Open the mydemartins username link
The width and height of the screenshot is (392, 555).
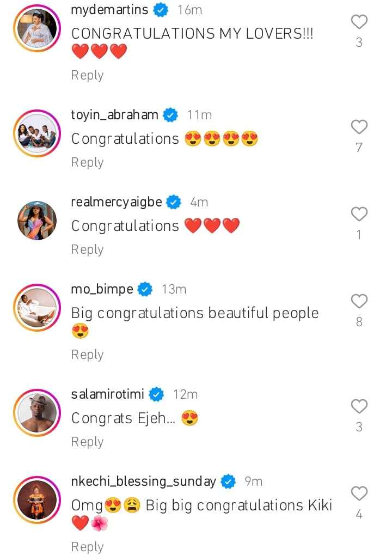coord(109,10)
